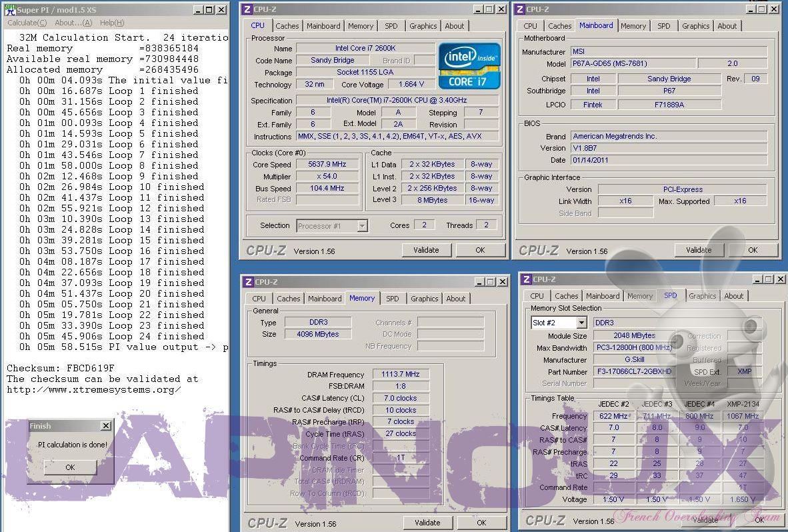Click the BIOS date 01/14/2011 field
The width and height of the screenshot is (788, 532).
[669, 160]
